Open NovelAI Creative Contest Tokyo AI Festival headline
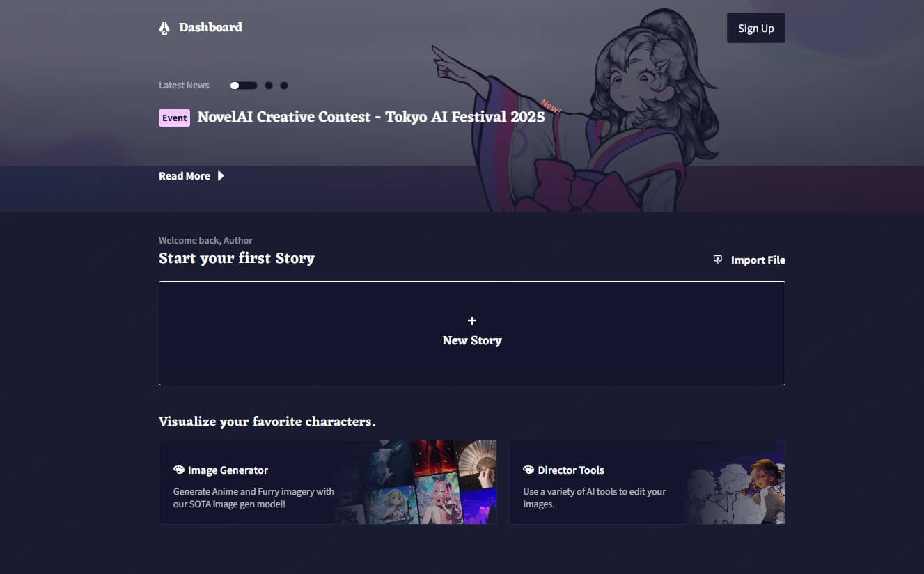 pyautogui.click(x=371, y=117)
